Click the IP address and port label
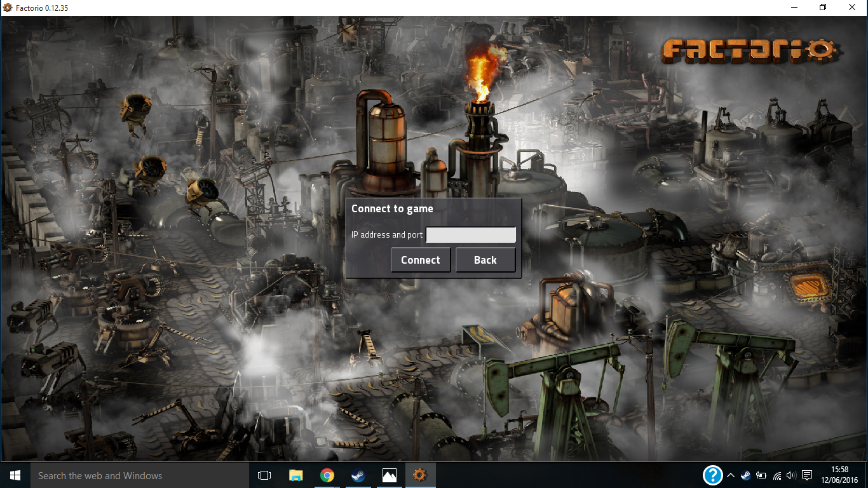This screenshot has height=488, width=868. pos(387,235)
